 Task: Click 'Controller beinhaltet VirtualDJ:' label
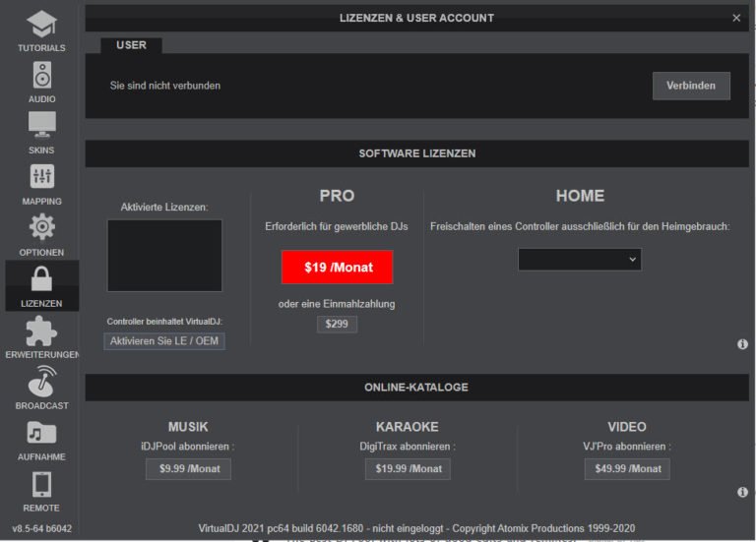pos(164,322)
